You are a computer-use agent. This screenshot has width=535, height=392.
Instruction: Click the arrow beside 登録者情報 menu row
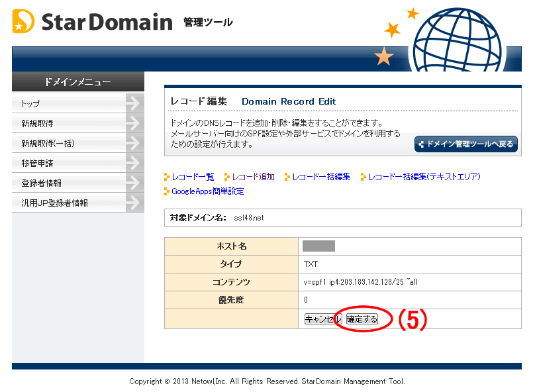pyautogui.click(x=135, y=183)
